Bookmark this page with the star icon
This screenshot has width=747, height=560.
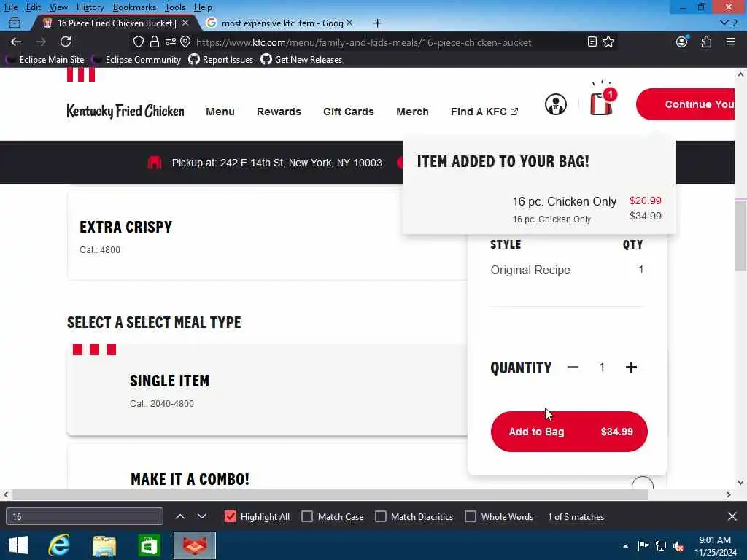tap(608, 42)
